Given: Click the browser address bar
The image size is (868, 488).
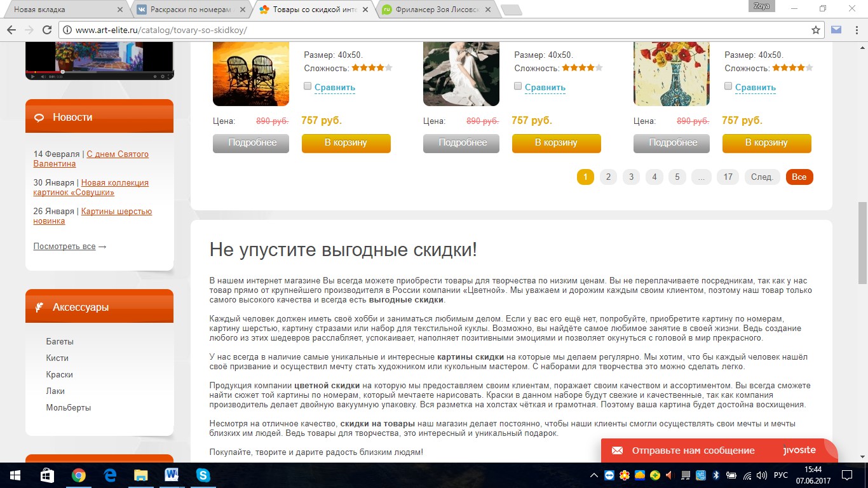Looking at the screenshot, I should 442,30.
